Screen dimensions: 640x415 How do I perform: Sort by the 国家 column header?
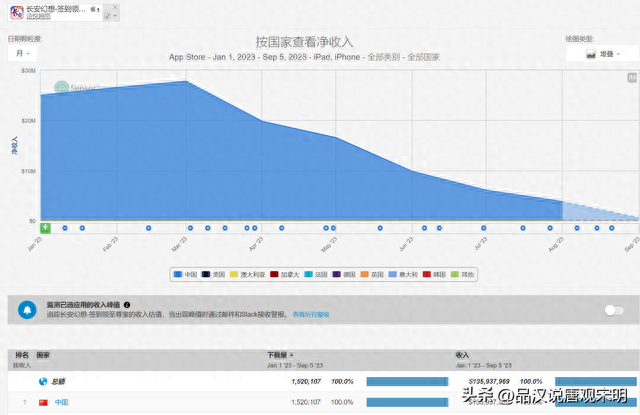[43, 355]
